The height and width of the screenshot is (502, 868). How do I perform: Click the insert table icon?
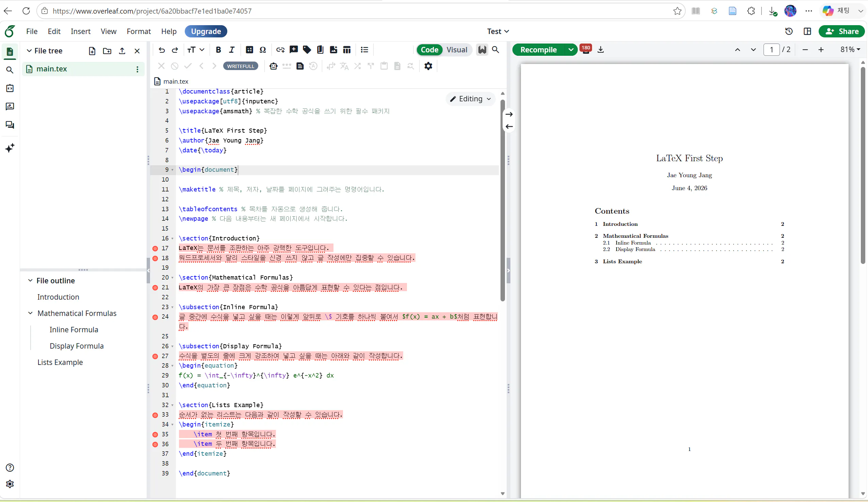pos(347,50)
